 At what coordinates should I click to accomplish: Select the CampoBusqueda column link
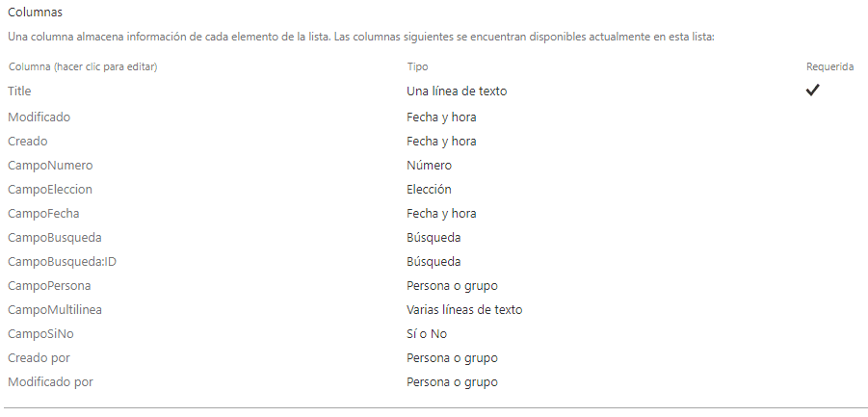click(x=55, y=237)
